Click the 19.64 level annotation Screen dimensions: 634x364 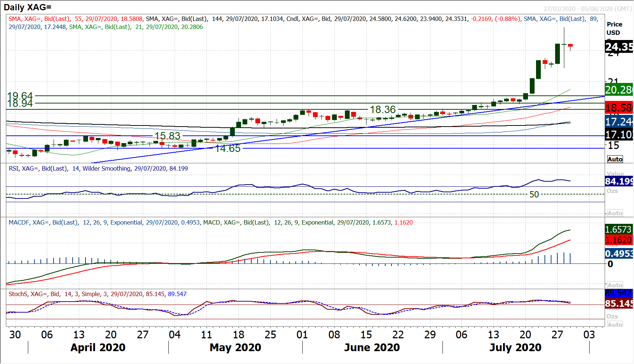click(x=20, y=96)
